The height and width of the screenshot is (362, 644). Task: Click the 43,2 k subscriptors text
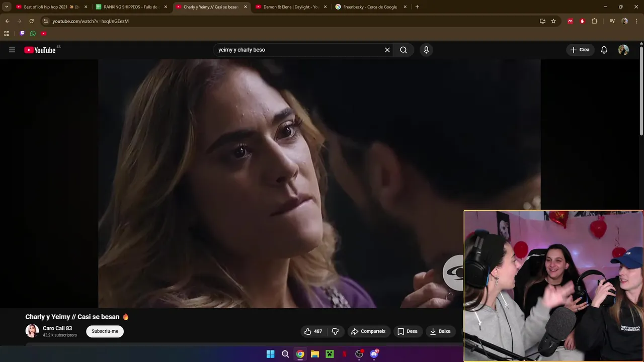[x=60, y=335]
